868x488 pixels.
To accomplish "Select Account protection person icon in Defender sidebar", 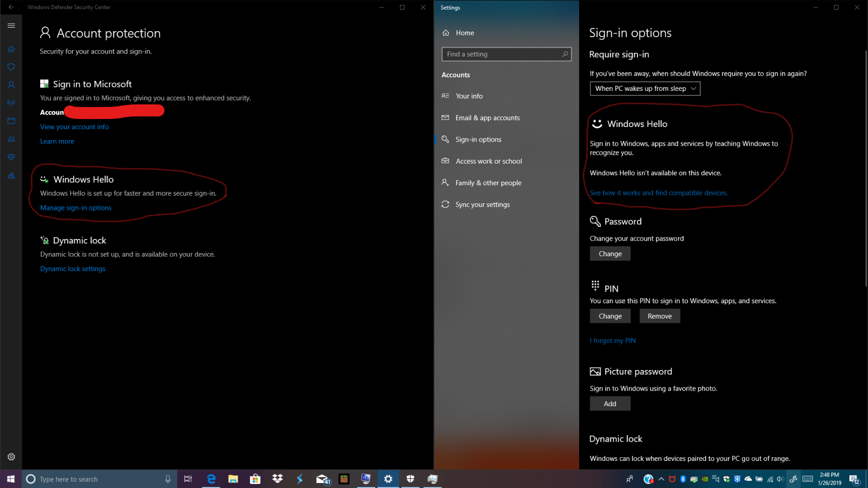I will coord(11,85).
